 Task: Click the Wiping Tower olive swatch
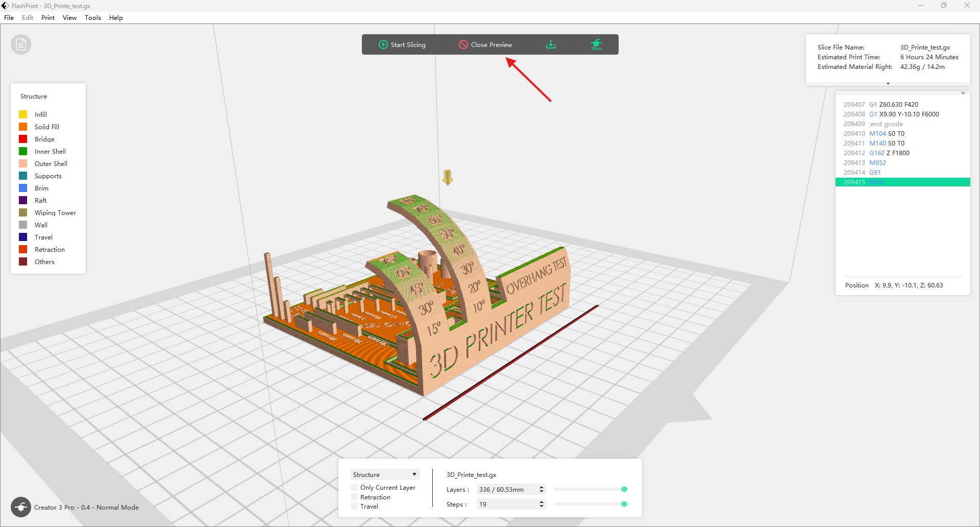23,212
